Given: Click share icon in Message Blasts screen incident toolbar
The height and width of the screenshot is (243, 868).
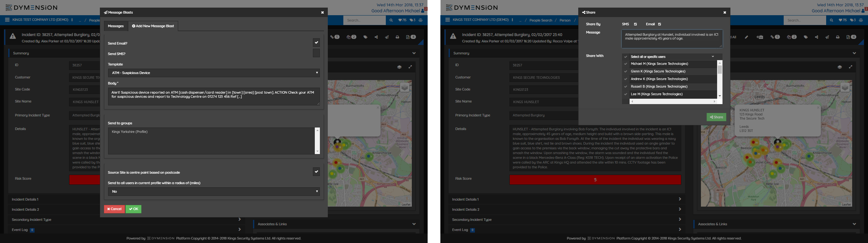Looking at the screenshot, I should [376, 37].
